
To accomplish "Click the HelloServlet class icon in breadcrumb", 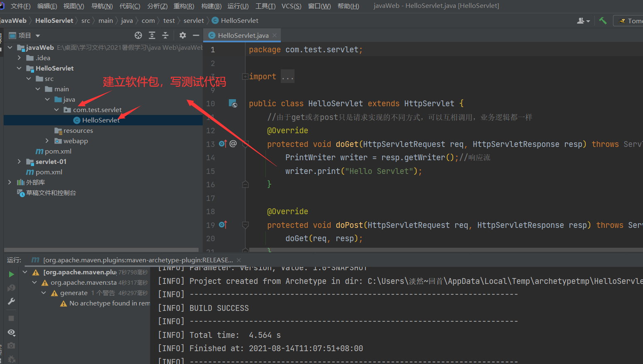I will point(215,20).
